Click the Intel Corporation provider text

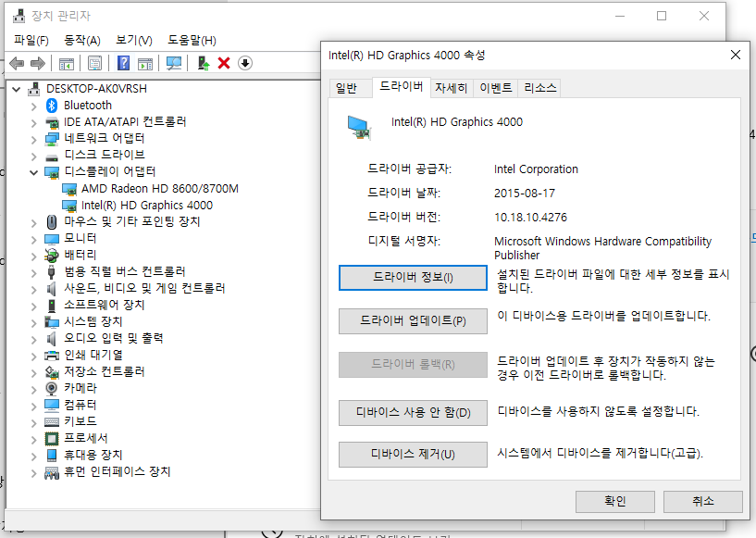536,169
